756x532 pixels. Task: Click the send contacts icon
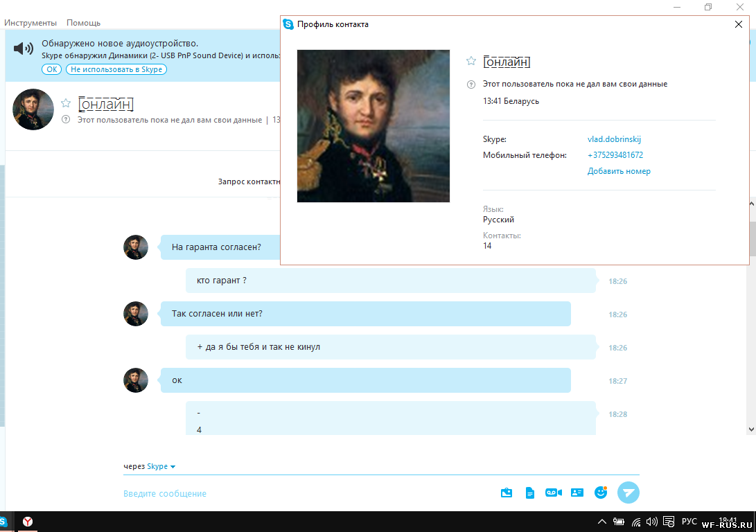click(x=577, y=493)
